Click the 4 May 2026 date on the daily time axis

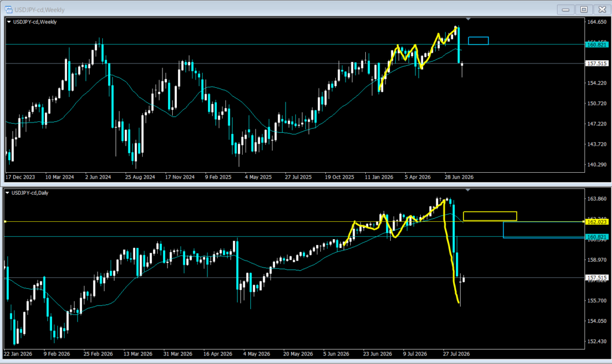[256, 354]
